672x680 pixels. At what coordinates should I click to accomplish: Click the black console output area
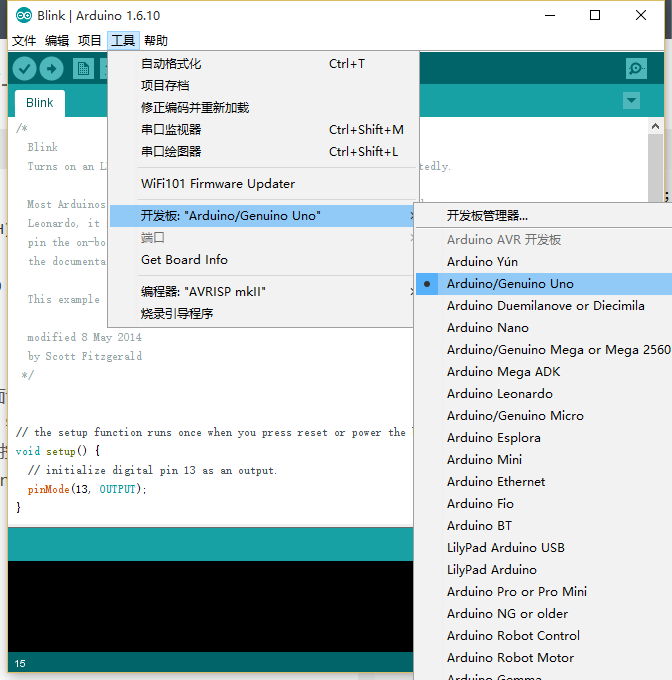point(210,606)
